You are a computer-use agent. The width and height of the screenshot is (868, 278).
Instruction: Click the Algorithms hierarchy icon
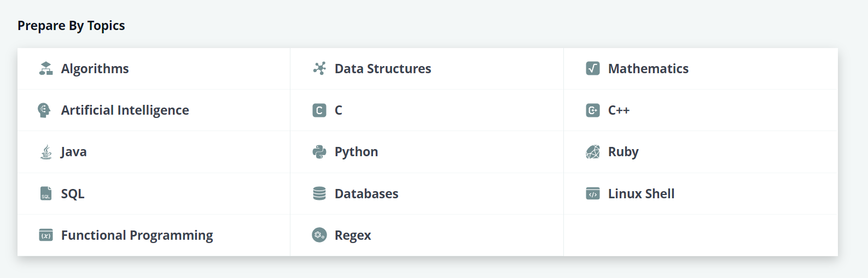click(x=46, y=69)
